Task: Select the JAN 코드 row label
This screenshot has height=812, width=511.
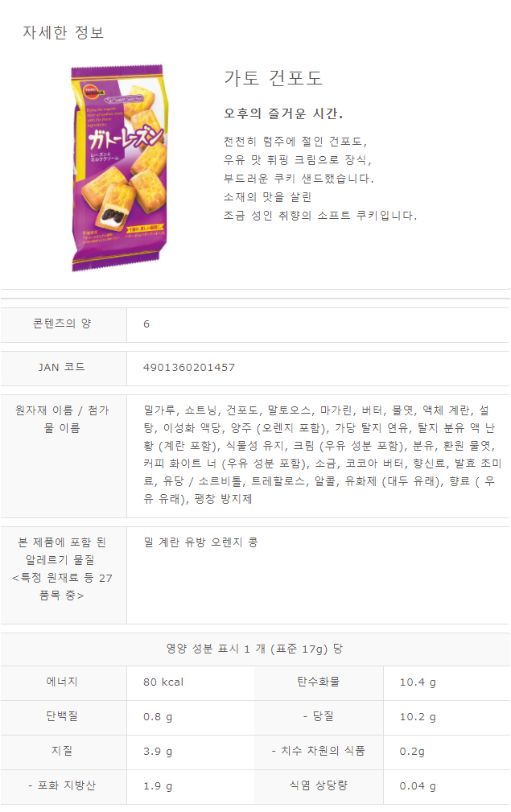Action: pos(62,368)
